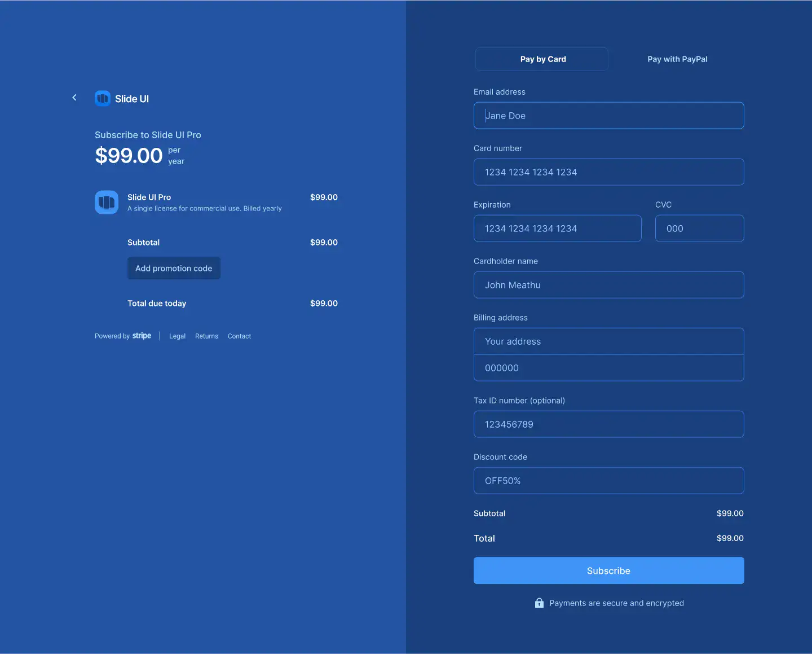Open the Legal link

[x=177, y=336]
